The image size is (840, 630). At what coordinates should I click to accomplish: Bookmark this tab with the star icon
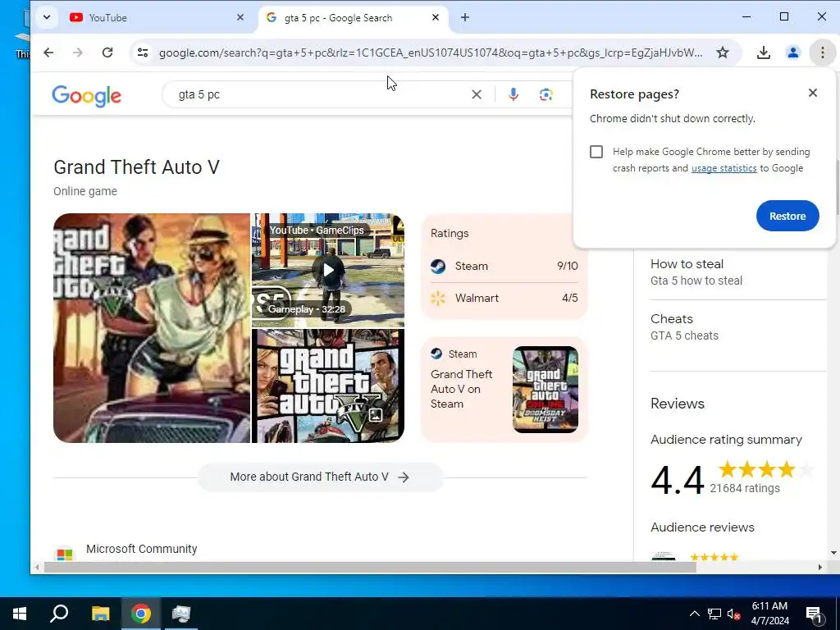click(x=723, y=52)
